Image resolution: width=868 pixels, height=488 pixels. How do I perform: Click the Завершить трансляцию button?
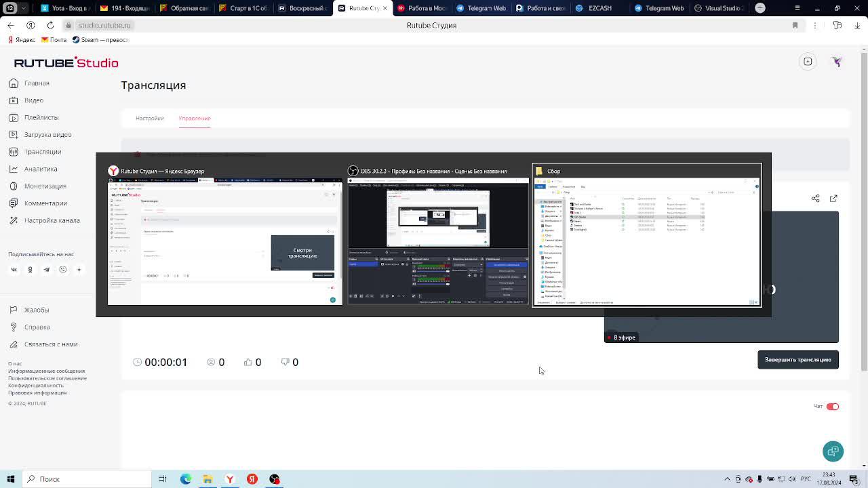pos(798,360)
